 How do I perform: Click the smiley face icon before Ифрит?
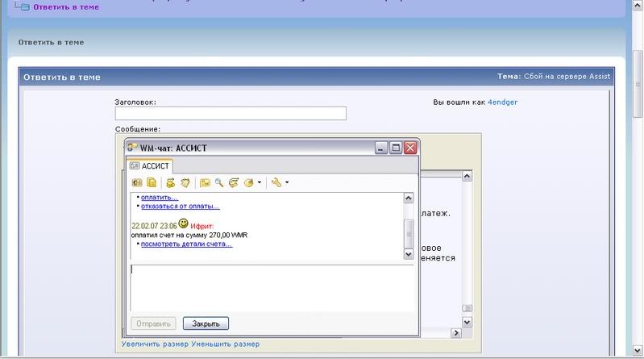pyautogui.click(x=183, y=223)
